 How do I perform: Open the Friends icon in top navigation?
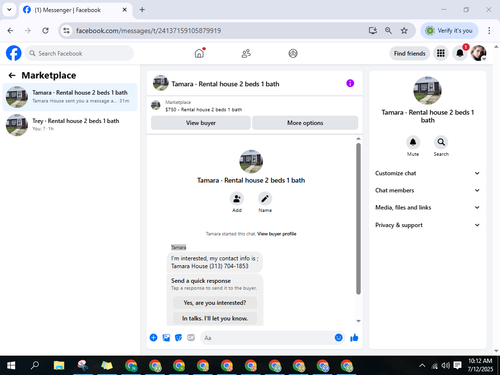[246, 53]
